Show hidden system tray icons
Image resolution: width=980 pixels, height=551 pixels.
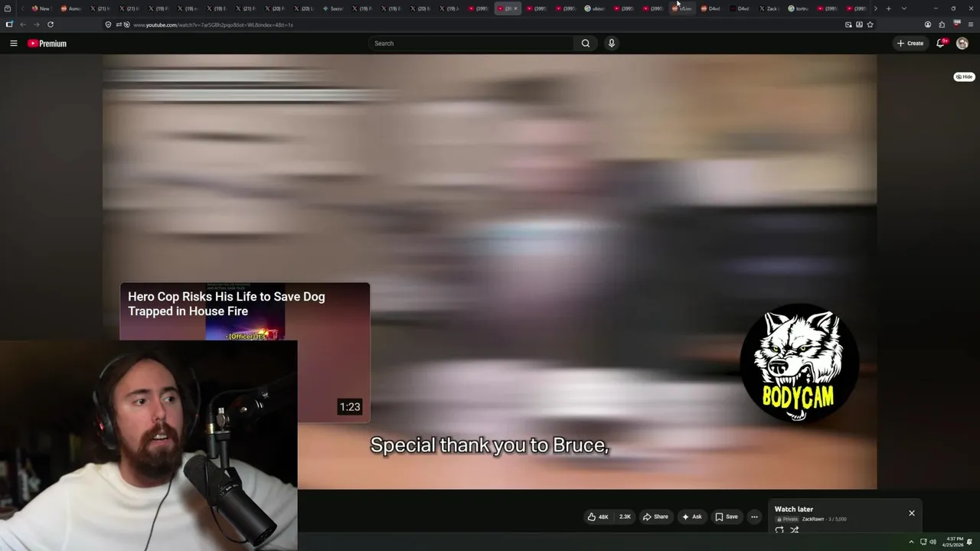911,542
